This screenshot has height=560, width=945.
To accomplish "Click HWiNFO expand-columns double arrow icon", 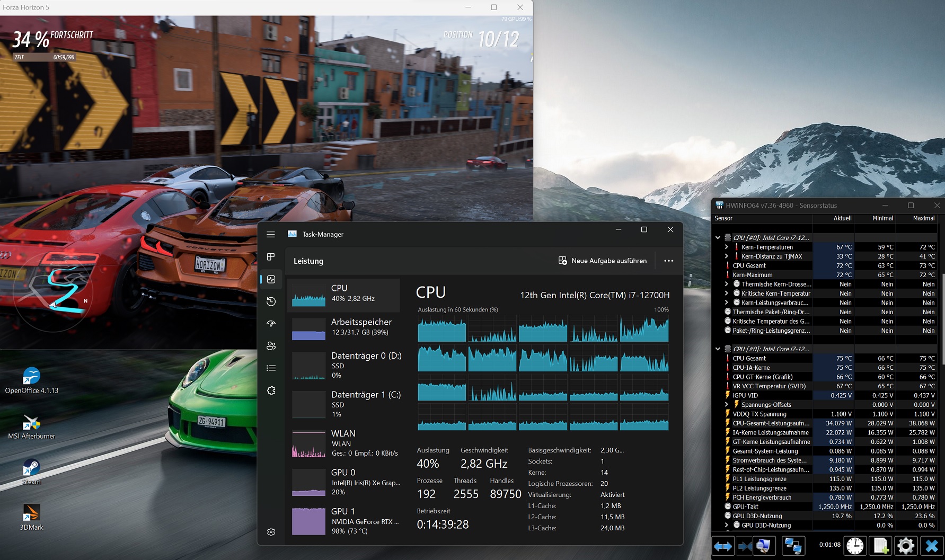I will click(723, 546).
